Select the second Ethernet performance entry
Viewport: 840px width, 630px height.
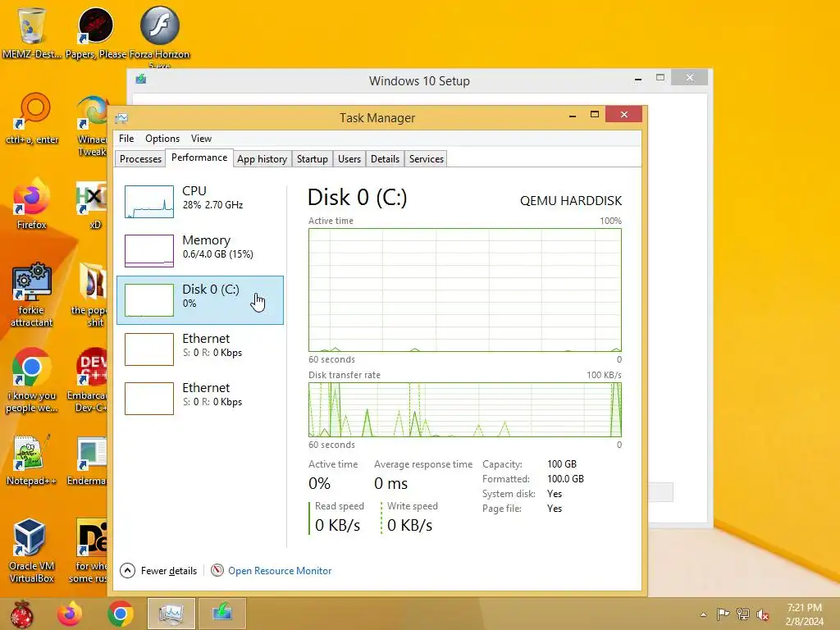(x=200, y=399)
